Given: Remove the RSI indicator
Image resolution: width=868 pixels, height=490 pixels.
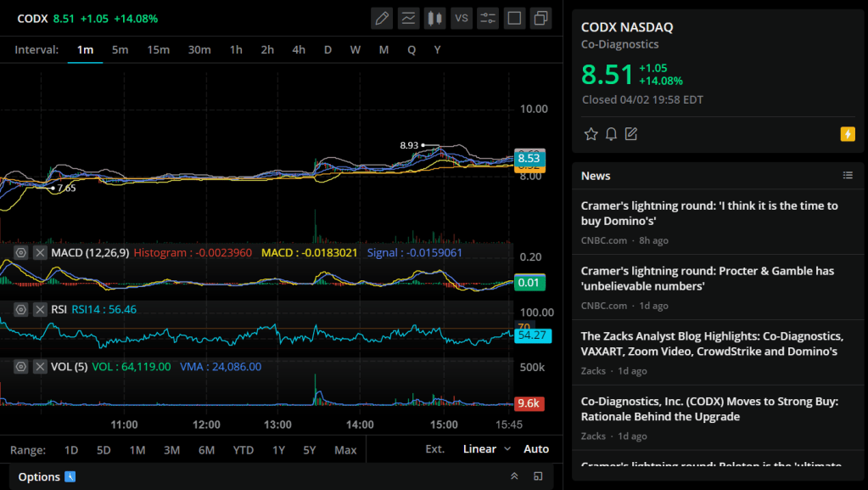Looking at the screenshot, I should pyautogui.click(x=40, y=310).
